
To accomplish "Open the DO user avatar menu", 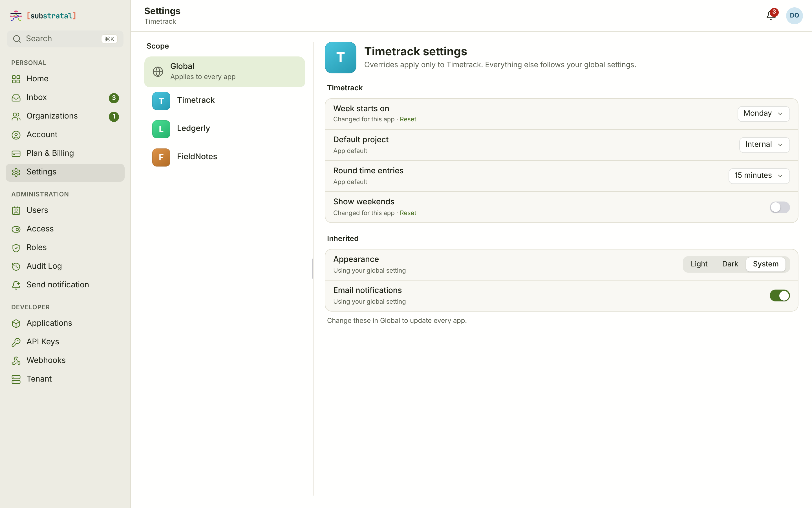I will [x=794, y=16].
